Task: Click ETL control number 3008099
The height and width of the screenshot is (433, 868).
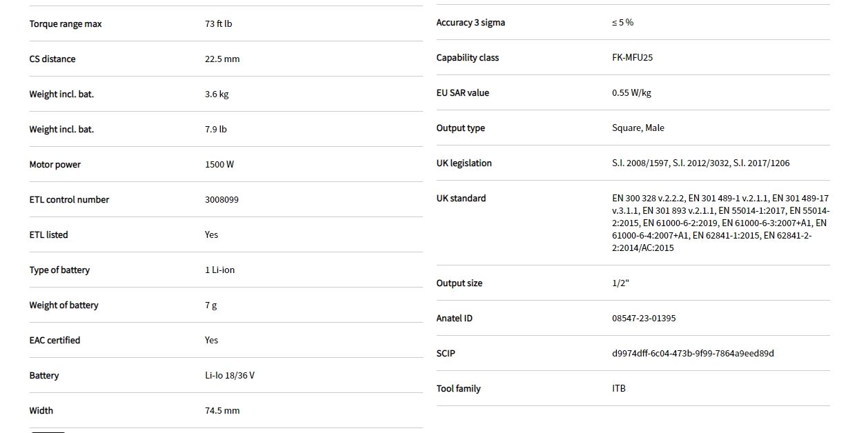Action: pos(221,200)
